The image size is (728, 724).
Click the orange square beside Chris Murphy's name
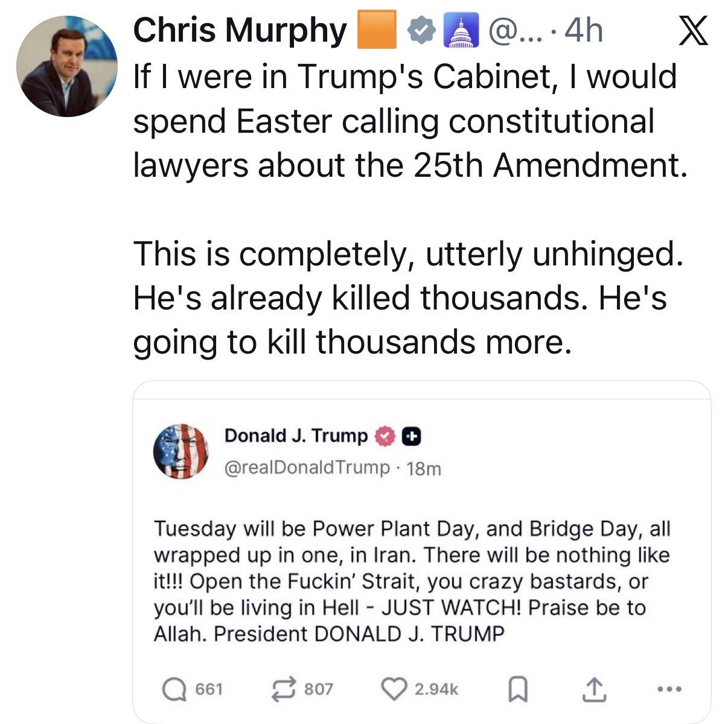(377, 30)
